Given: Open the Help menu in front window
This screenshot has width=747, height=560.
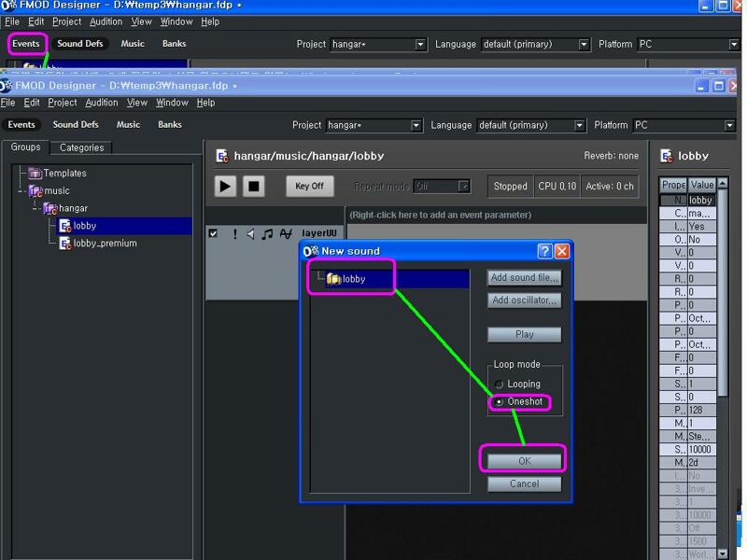Looking at the screenshot, I should click(205, 103).
